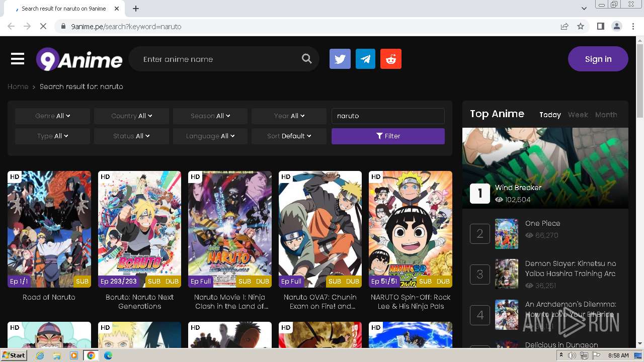The height and width of the screenshot is (362, 644).
Task: Open a new browser tab
Action: coord(135,9)
